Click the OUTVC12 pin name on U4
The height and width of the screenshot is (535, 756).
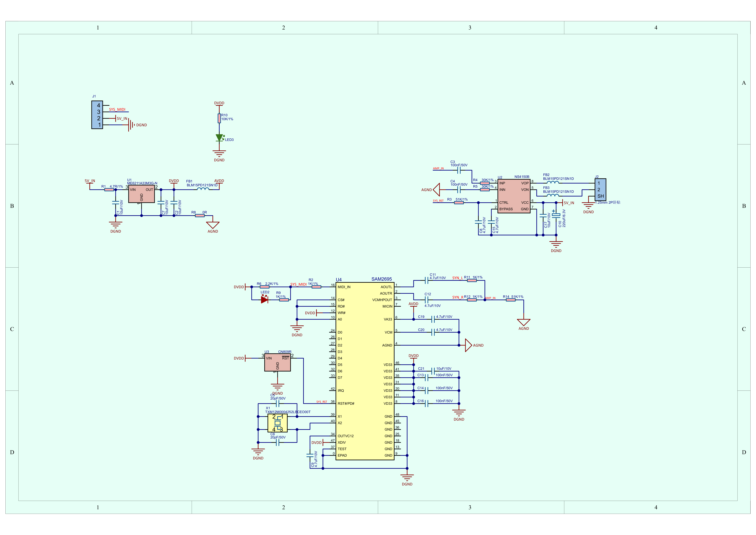[346, 436]
